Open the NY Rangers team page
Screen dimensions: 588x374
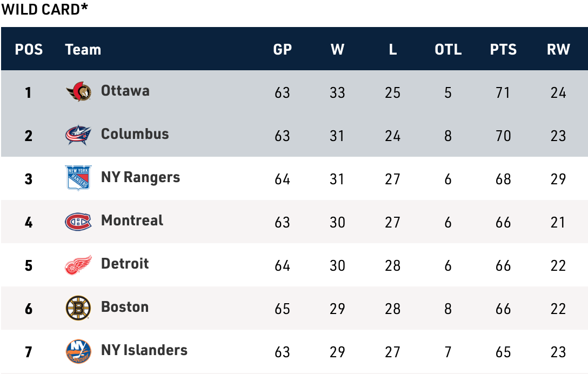[x=141, y=177]
